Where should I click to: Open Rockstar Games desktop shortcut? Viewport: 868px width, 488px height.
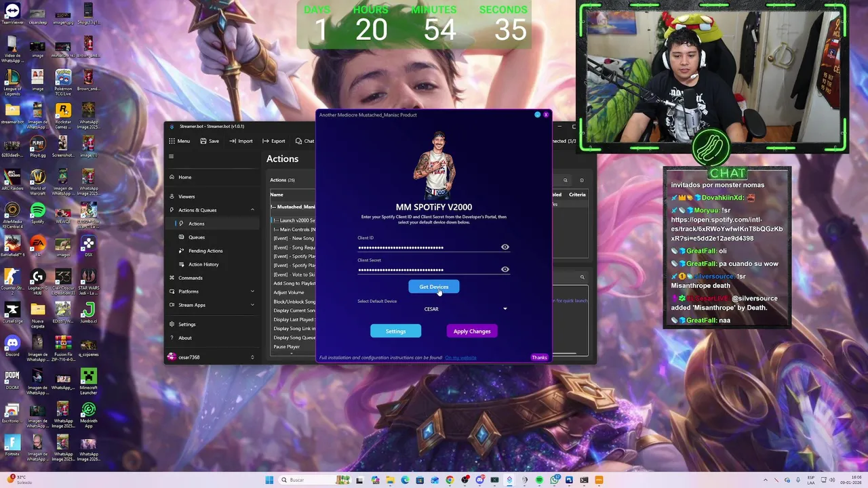(x=62, y=114)
